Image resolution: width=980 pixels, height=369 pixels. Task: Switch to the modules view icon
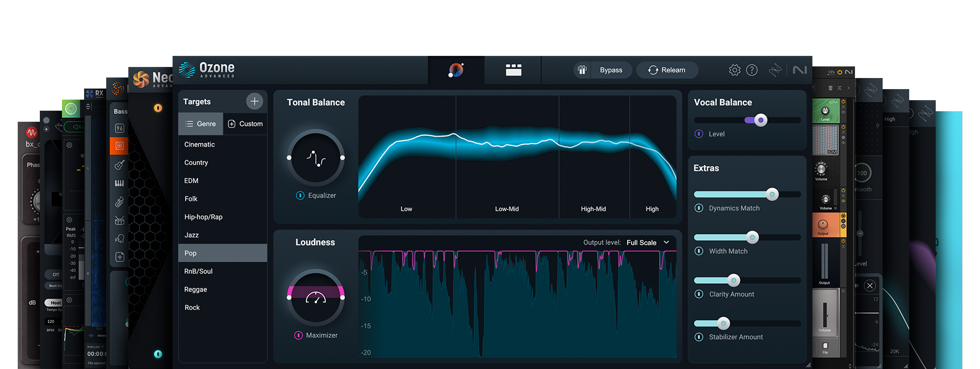(x=513, y=70)
